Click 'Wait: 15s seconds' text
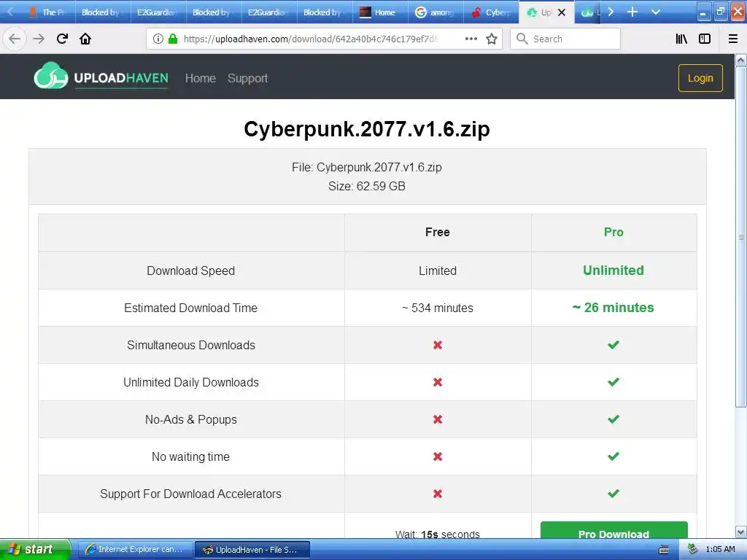This screenshot has height=560, width=747. click(x=438, y=534)
